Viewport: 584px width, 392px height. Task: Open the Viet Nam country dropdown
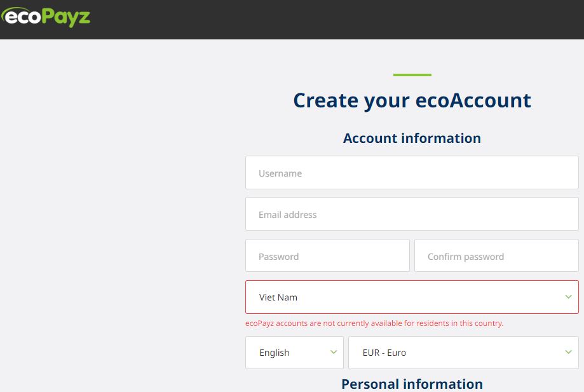(x=412, y=297)
